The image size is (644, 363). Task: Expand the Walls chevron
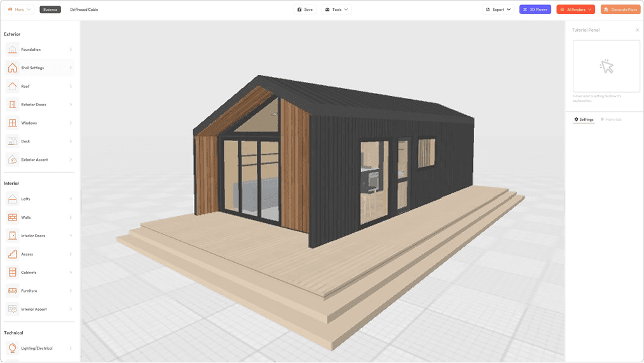point(71,217)
